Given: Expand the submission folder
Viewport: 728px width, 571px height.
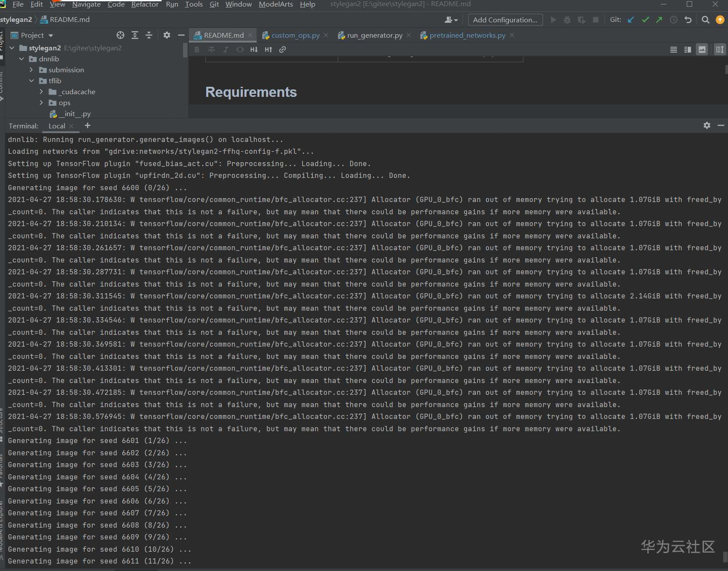Looking at the screenshot, I should pyautogui.click(x=31, y=70).
